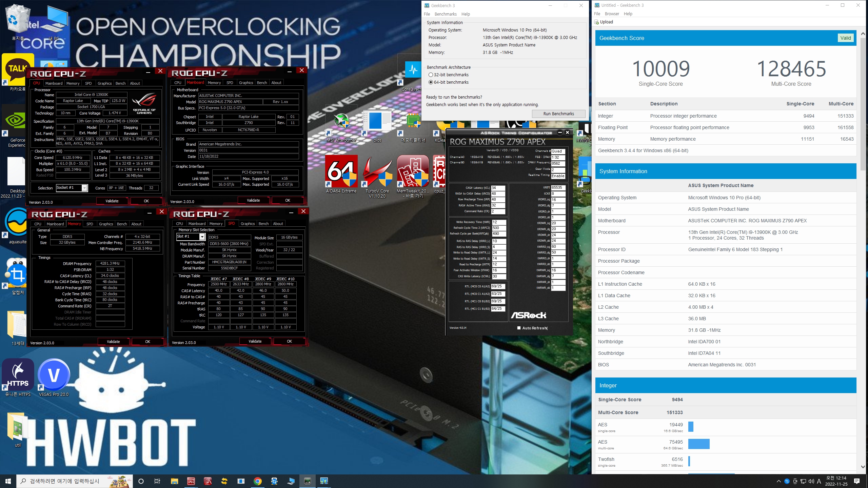868x488 pixels.
Task: Open File Explorer from taskbar
Action: point(174,481)
